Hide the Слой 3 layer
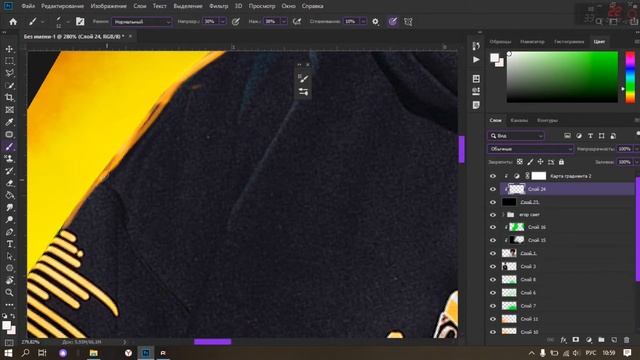The width and height of the screenshot is (640, 360). [493, 267]
